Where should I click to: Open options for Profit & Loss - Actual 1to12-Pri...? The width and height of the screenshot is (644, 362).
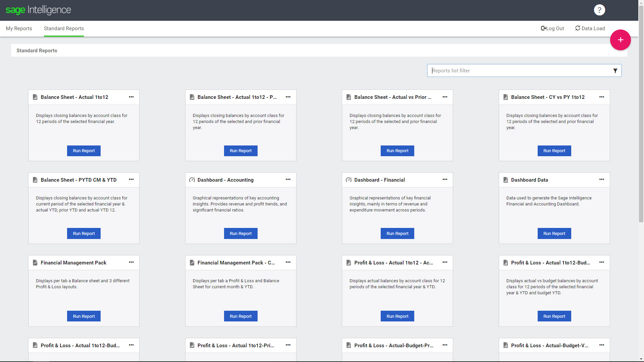(x=288, y=345)
